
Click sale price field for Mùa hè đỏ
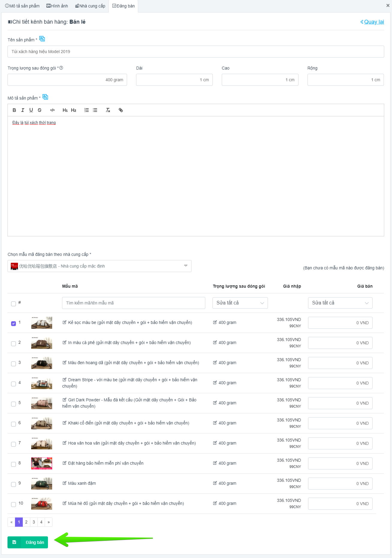[x=340, y=504]
